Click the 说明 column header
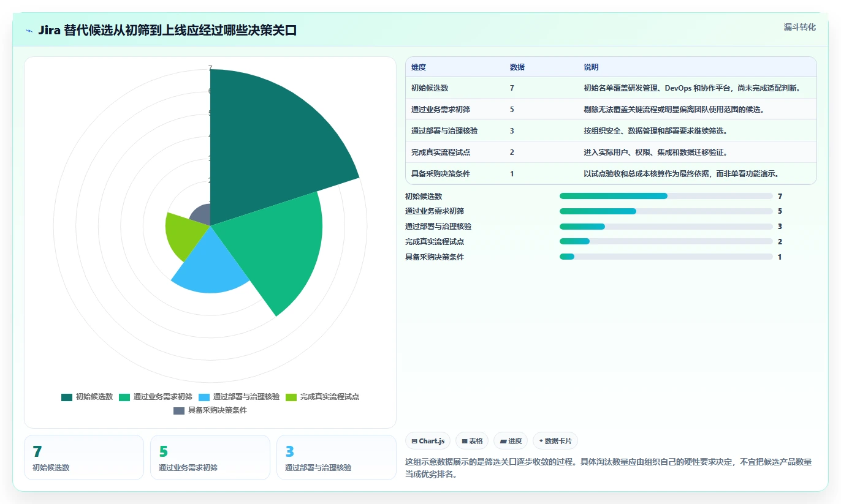Image resolution: width=841 pixels, height=504 pixels. pos(591,67)
